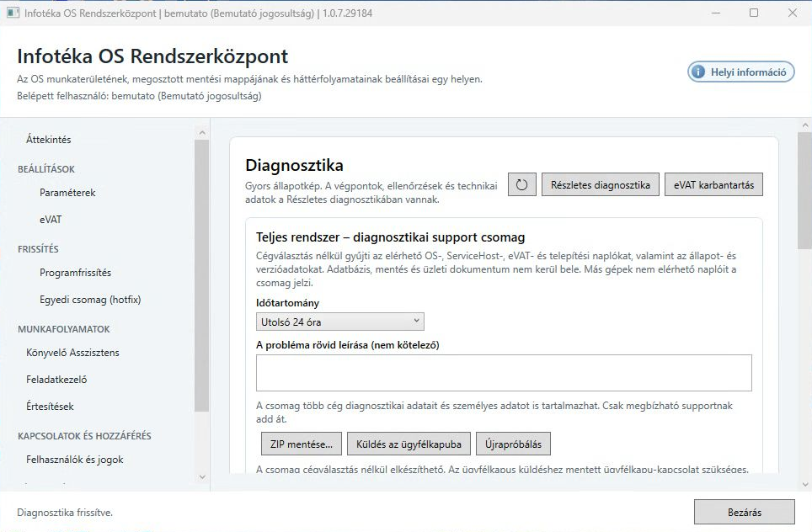Screen dimensions: 812x532
Task: Click the sidebar scrollbar thumb
Action: [x=202, y=276]
